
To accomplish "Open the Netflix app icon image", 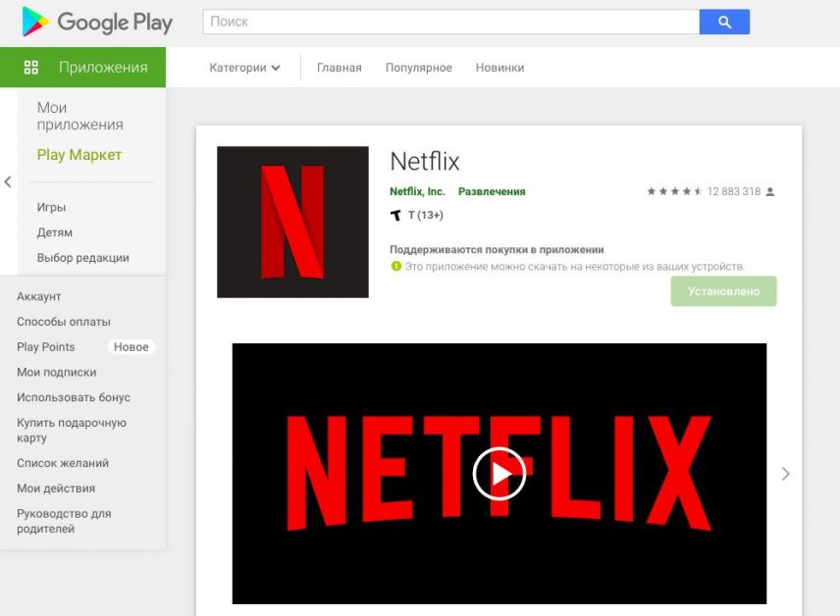I will 292,222.
